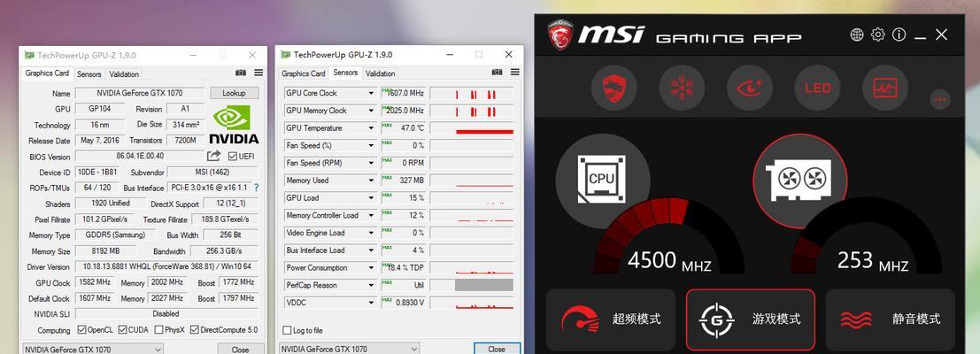Enable Log to file checkbox
The height and width of the screenshot is (354, 980).
[x=287, y=330]
